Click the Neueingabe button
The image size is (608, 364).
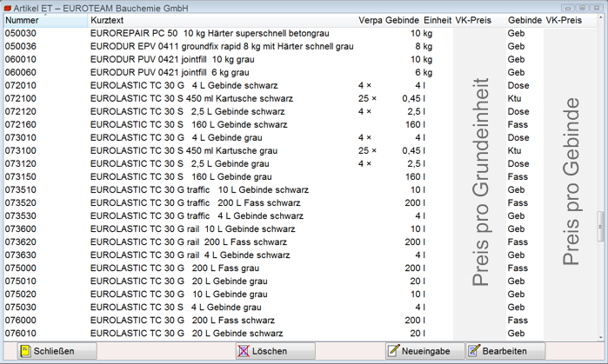(425, 351)
